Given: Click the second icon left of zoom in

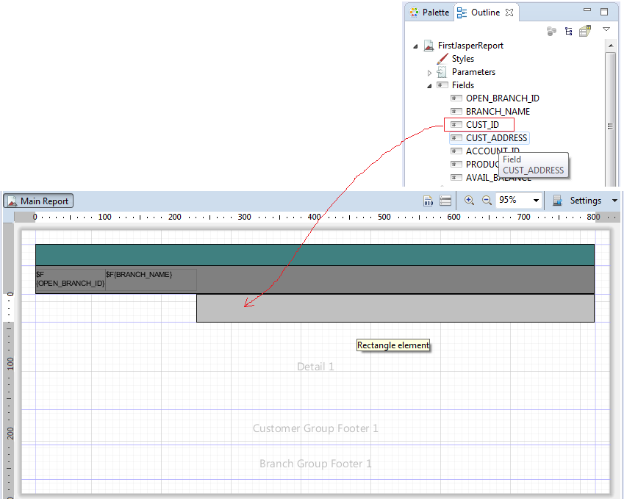Looking at the screenshot, I should 428,201.
